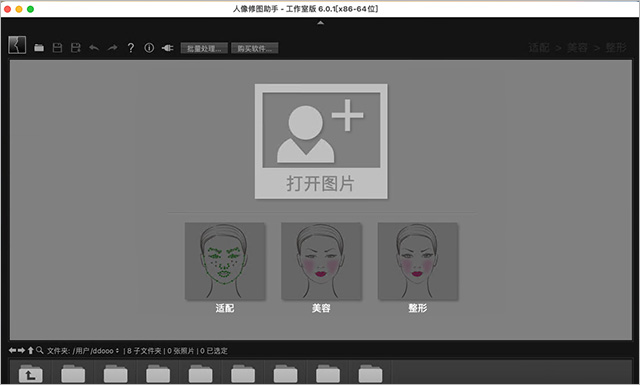The height and width of the screenshot is (385, 640).
Task: Select the 美容 beauty thumbnail
Action: 321,261
